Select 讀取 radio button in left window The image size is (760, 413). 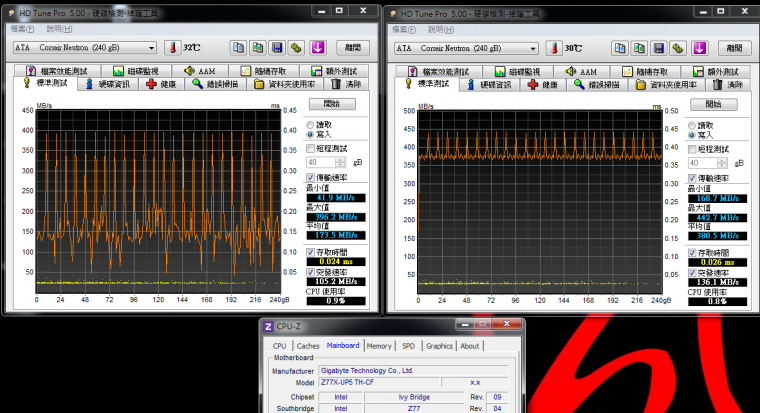coord(310,124)
